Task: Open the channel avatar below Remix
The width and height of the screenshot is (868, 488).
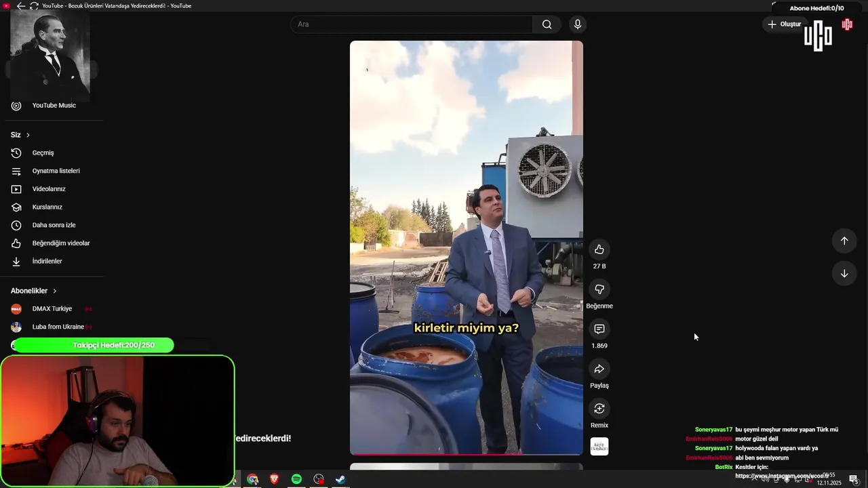Action: 599,446
